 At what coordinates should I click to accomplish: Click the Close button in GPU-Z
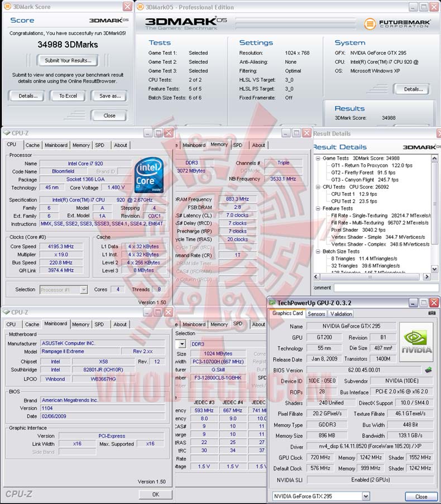[421, 497]
